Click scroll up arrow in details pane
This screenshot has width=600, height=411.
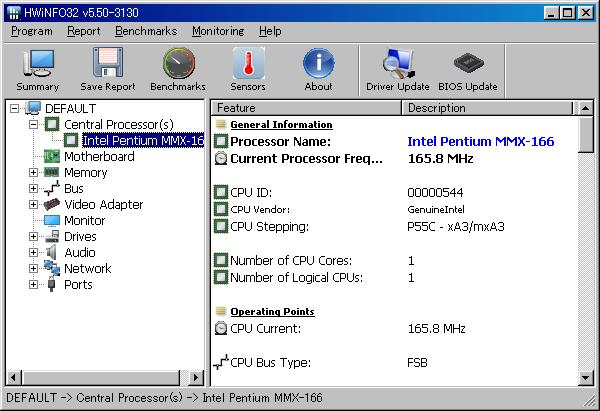coord(585,108)
